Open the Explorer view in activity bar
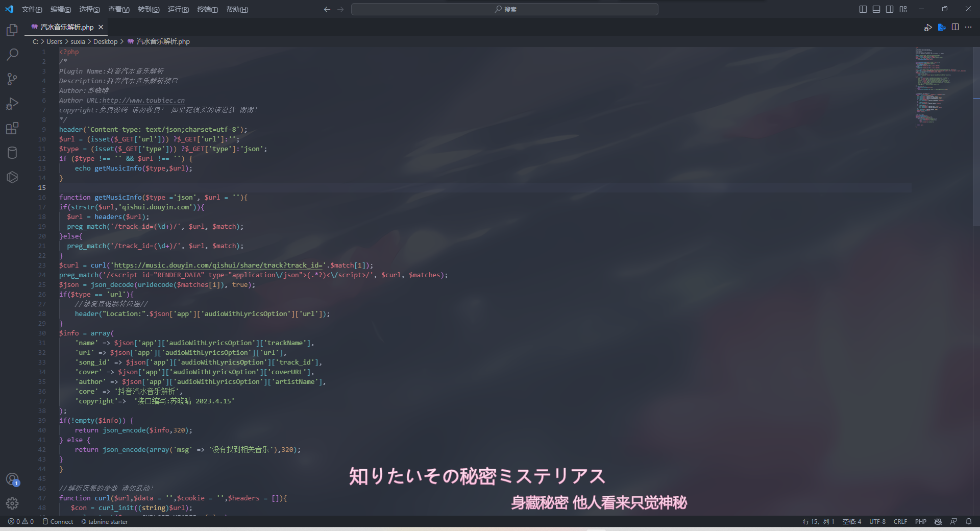The image size is (980, 531). [12, 30]
